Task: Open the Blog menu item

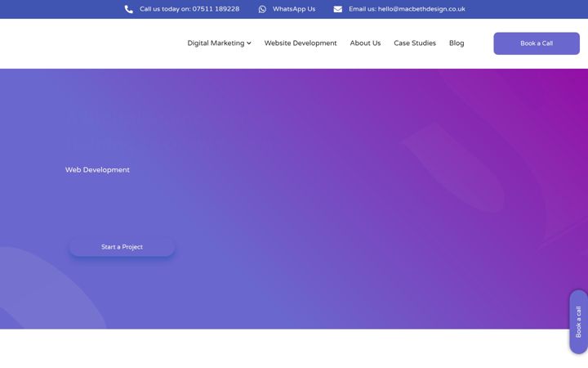Action: pyautogui.click(x=457, y=43)
